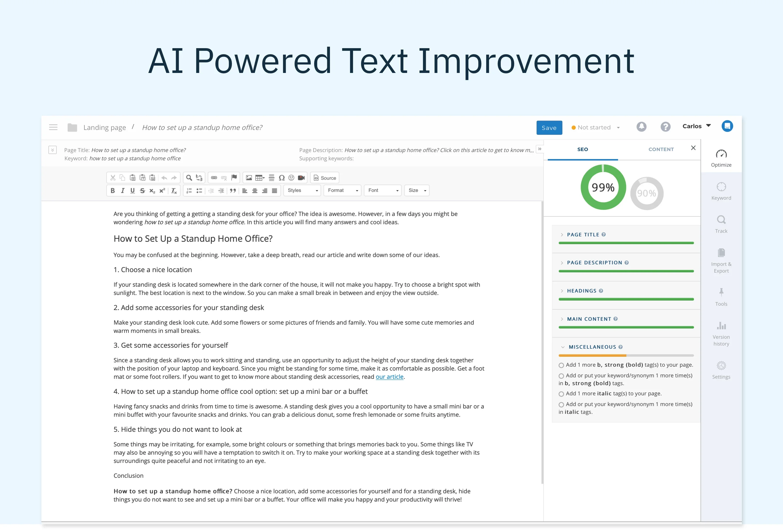Click the block quote icon

[232, 191]
